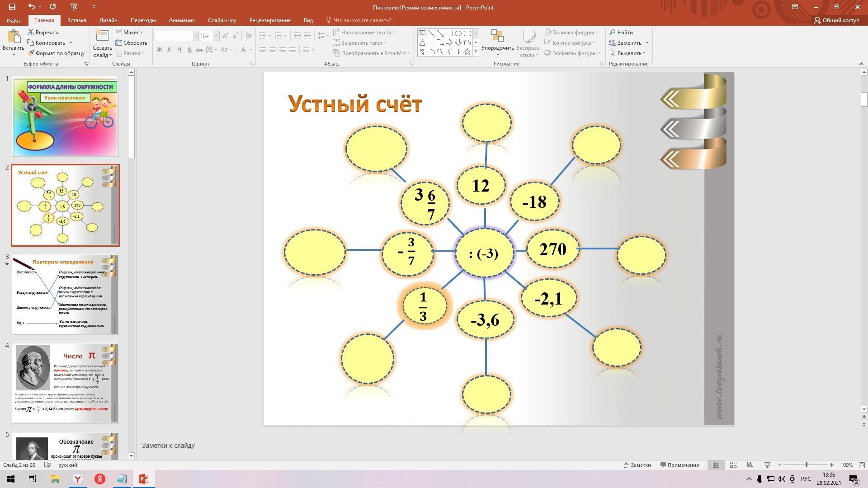Click fit slide to window icon

tap(862, 465)
